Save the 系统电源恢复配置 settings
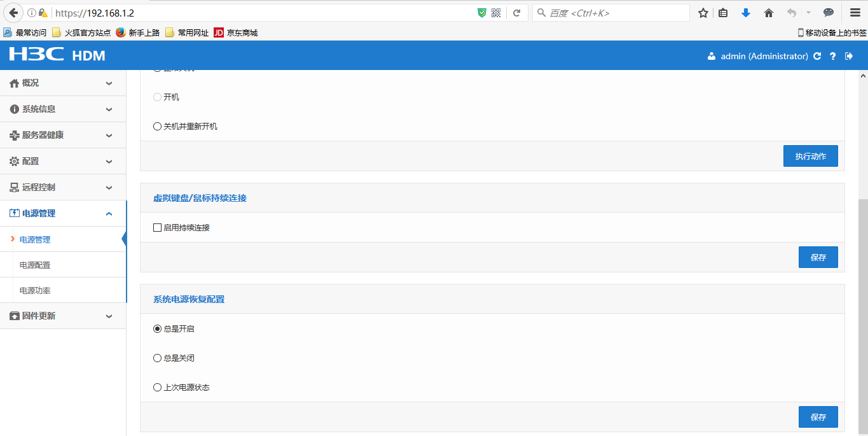 (x=818, y=417)
